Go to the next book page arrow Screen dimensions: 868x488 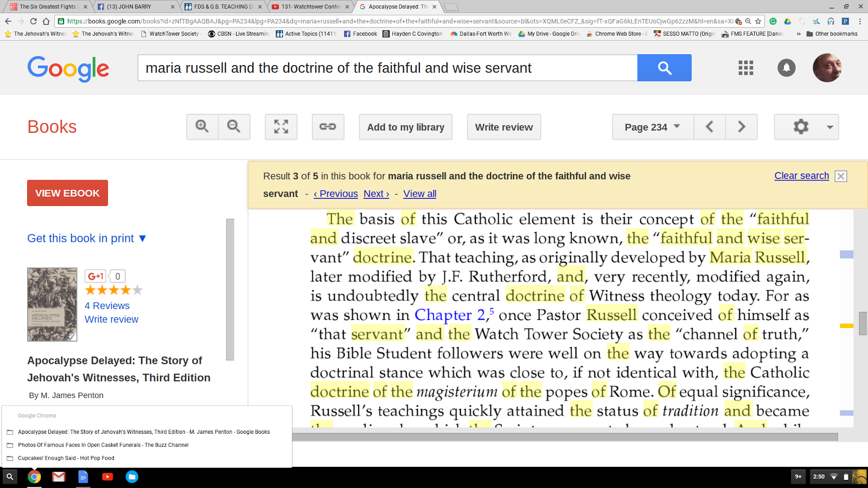pyautogui.click(x=742, y=127)
